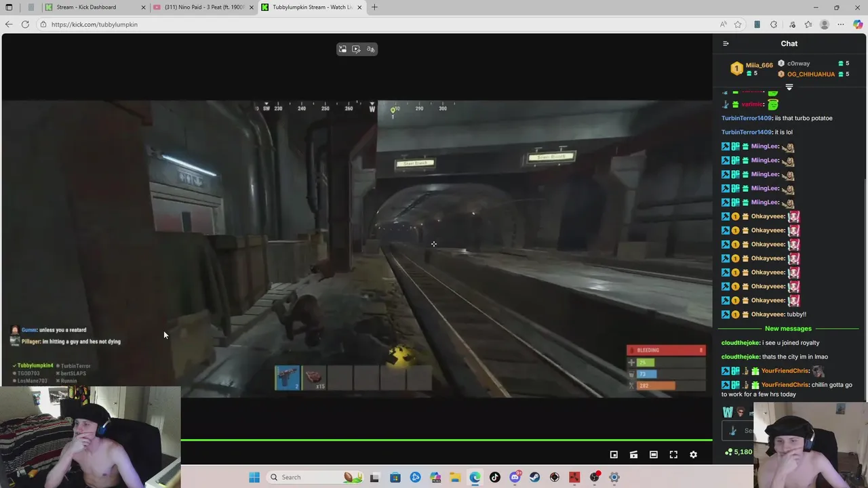Screen dimensions: 868x488
Task: Open TikTok from the taskbar
Action: (x=495, y=477)
